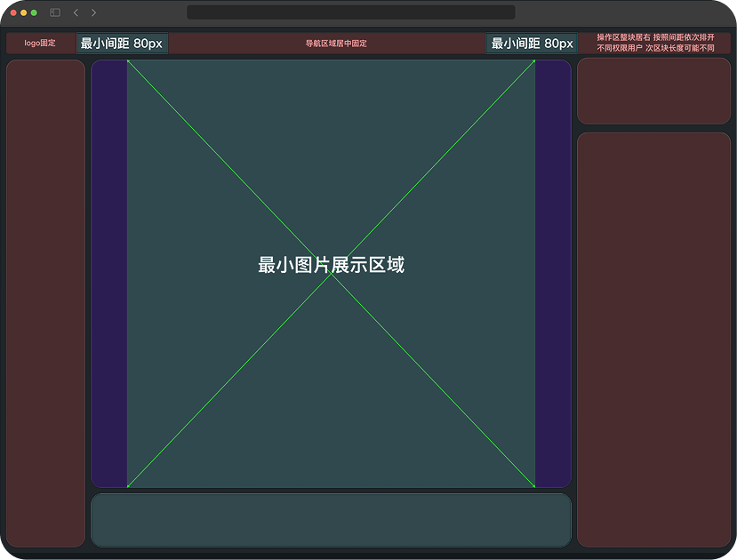Minimize the window with the yellow button
Screen dimensions: 737x560
click(x=23, y=12)
